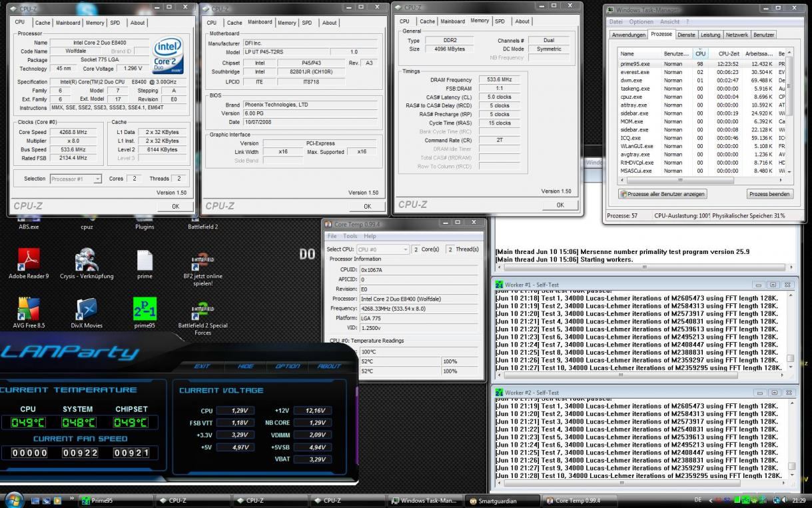The height and width of the screenshot is (508, 812).
Task: Click EXIT on the LANParty panel
Action: 202,366
